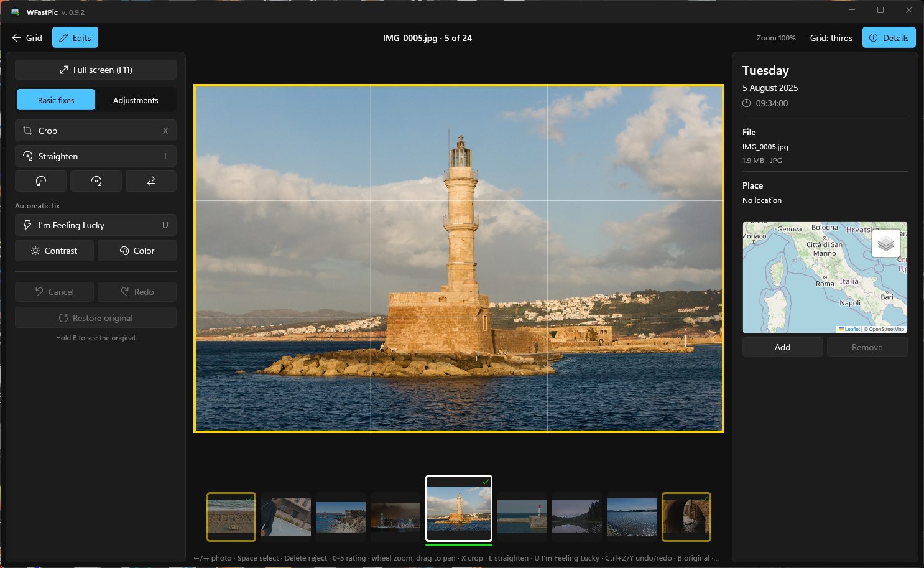Click the title 'IMG_0005.jpg · 5 of 24'
Image resolution: width=924 pixels, height=568 pixels.
coord(427,38)
